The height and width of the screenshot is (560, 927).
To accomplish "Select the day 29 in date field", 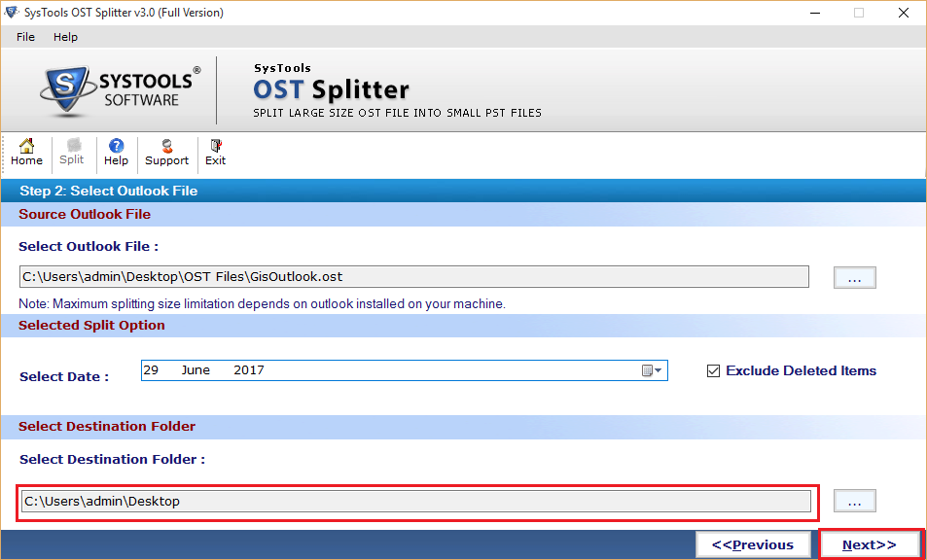I will [x=151, y=370].
